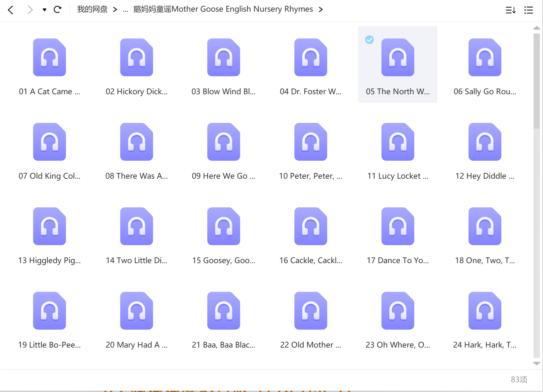This screenshot has width=543, height=392.
Task: Click the back navigation arrow
Action: 11,10
